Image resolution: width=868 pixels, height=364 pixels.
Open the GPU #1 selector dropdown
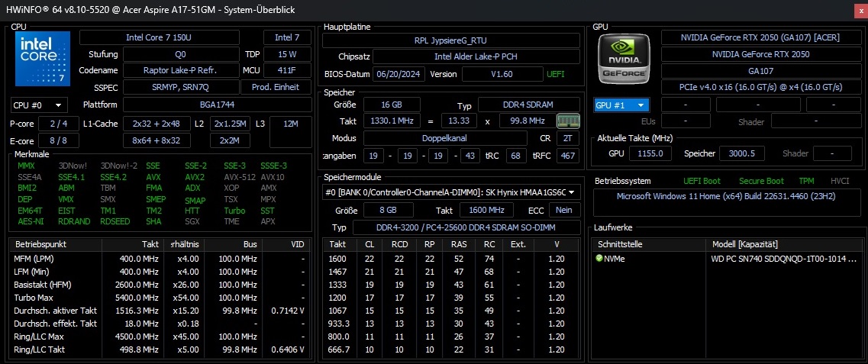tap(621, 105)
